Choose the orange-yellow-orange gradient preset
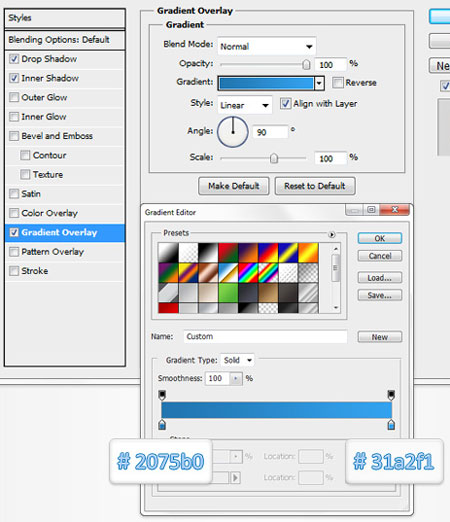Image resolution: width=450 pixels, height=522 pixels. point(308,252)
